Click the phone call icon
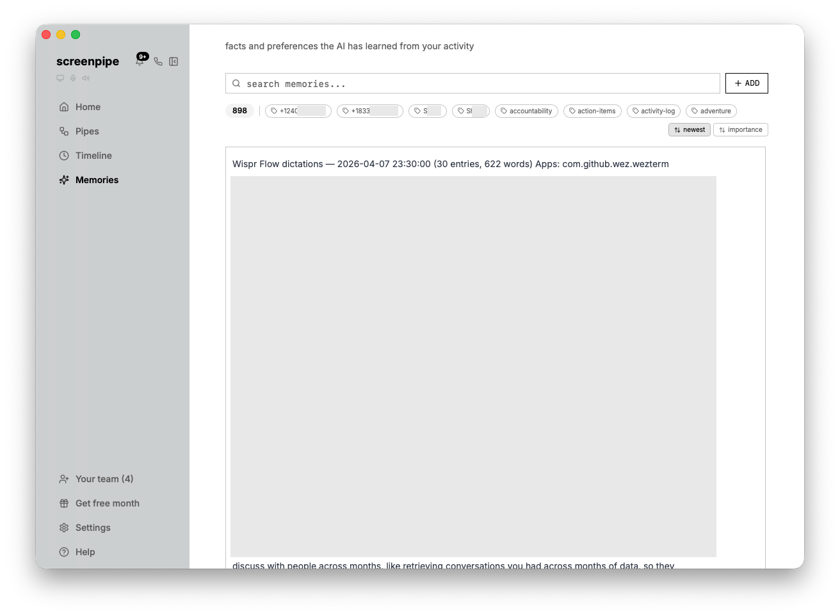840x616 pixels. pos(158,61)
